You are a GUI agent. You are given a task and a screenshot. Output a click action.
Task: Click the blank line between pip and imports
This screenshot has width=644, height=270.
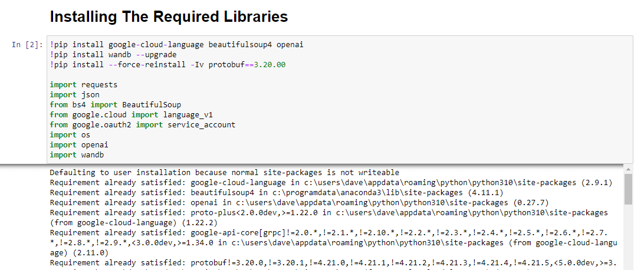coord(177,75)
